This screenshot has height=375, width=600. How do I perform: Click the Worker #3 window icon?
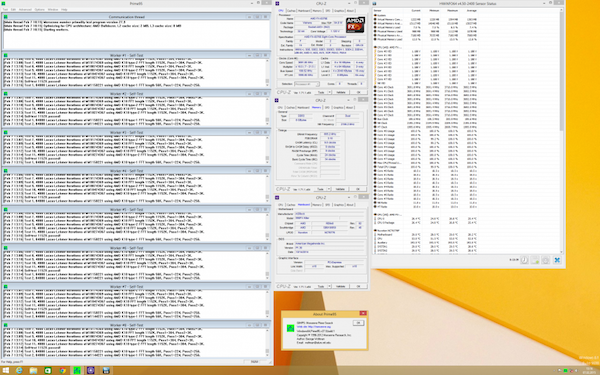pyautogui.click(x=6, y=132)
